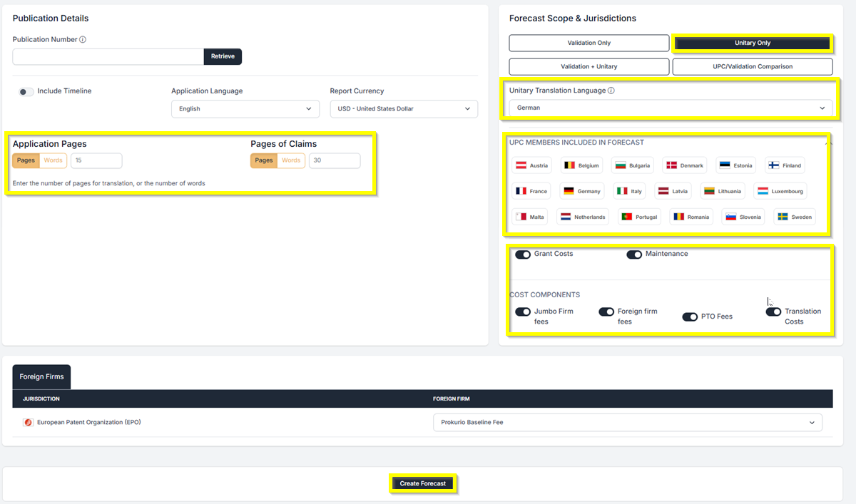Click the Publication Number input field
856x504 pixels.
pos(108,56)
